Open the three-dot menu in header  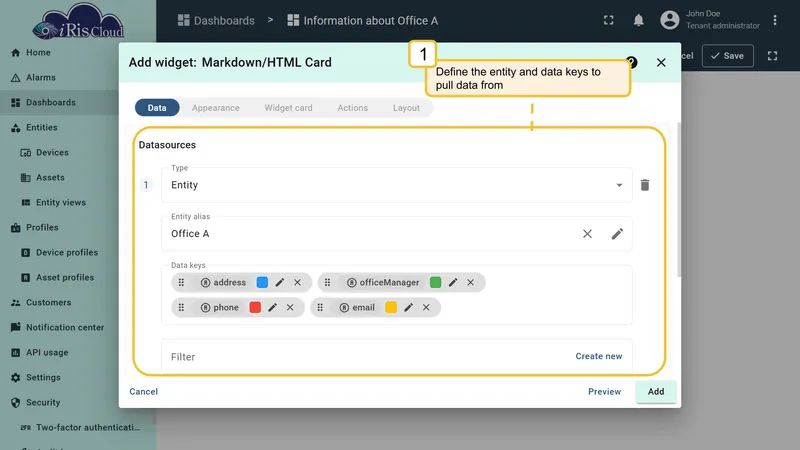point(774,20)
